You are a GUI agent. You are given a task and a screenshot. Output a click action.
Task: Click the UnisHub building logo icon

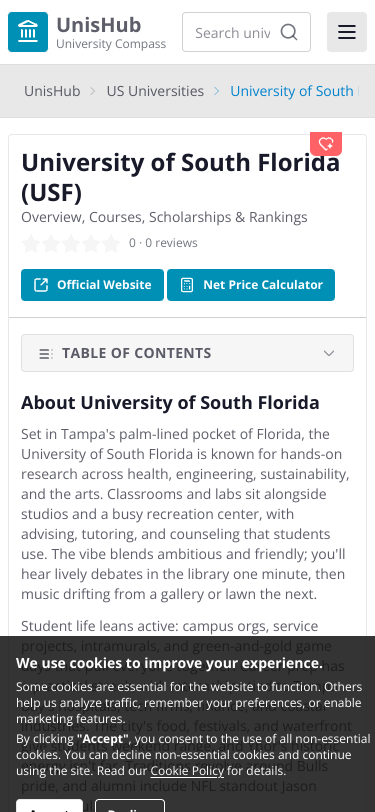(x=28, y=32)
